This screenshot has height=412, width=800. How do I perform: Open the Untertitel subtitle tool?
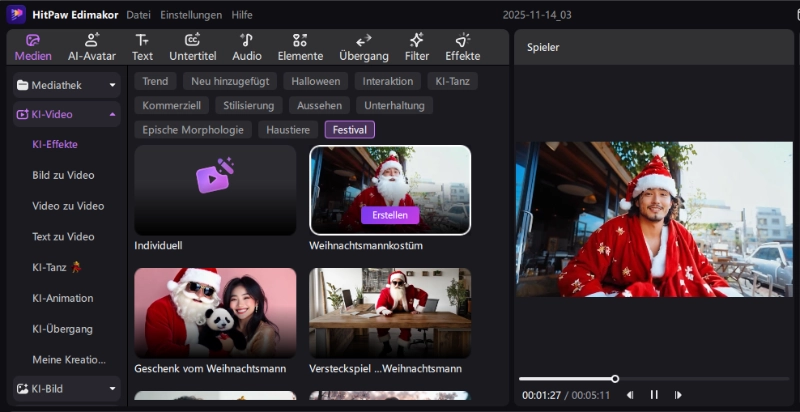(193, 47)
